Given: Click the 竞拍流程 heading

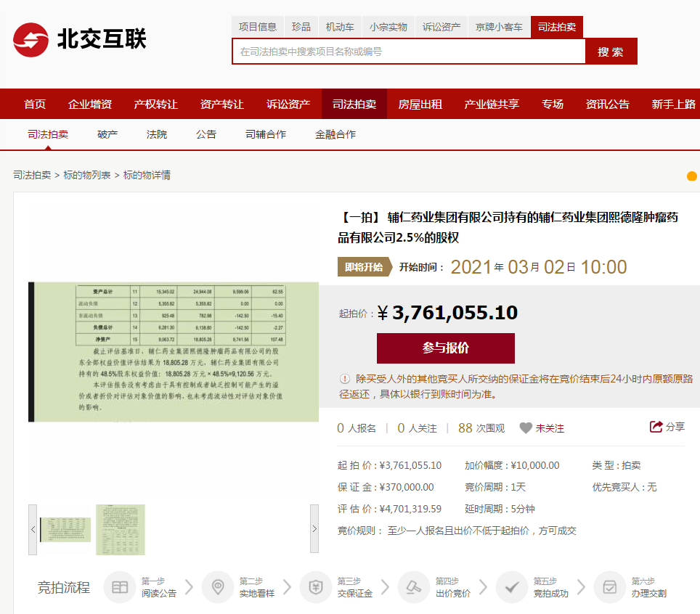Looking at the screenshot, I should click(63, 588).
